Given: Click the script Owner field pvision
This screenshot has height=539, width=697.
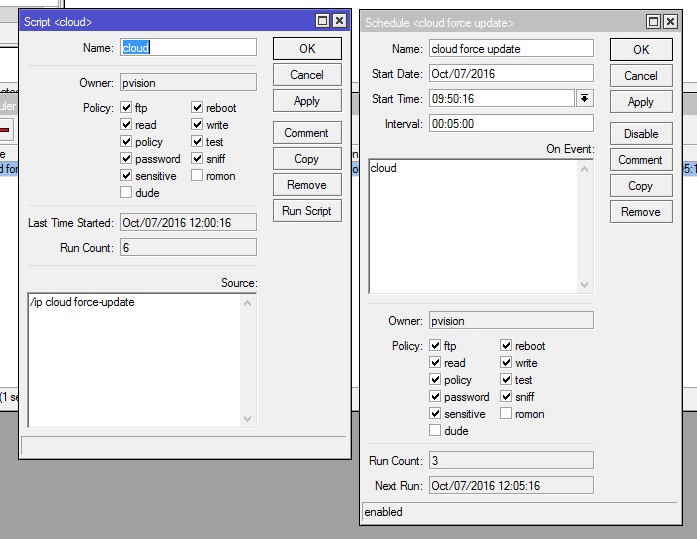Looking at the screenshot, I should coord(188,83).
